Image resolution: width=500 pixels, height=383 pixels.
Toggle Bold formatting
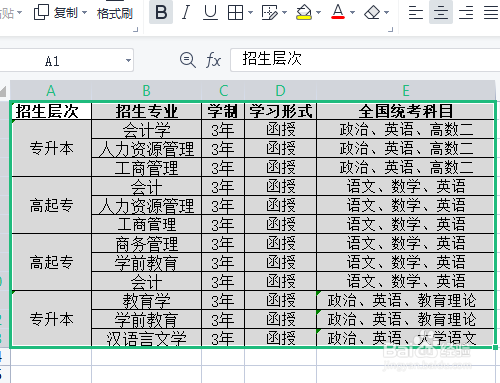161,12
